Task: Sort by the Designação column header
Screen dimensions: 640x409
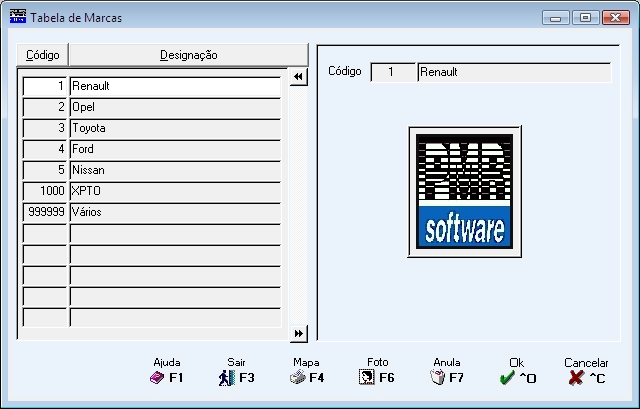Action: (189, 55)
